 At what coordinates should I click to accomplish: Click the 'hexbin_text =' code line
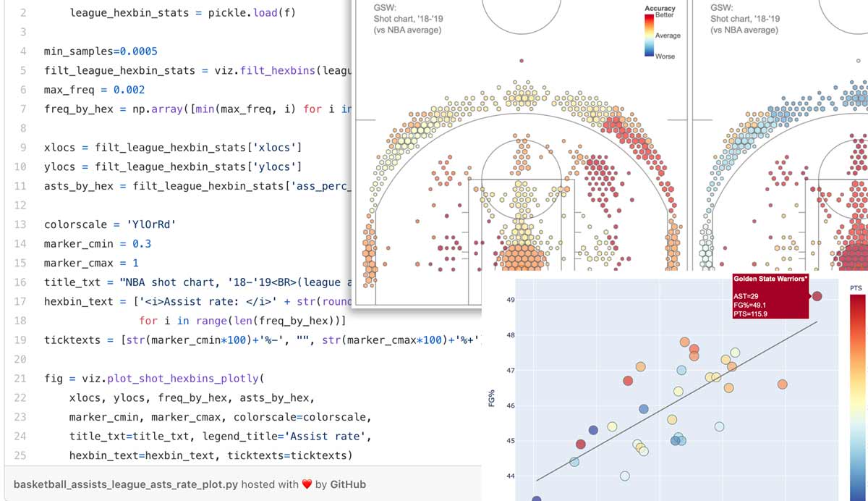tap(197, 301)
